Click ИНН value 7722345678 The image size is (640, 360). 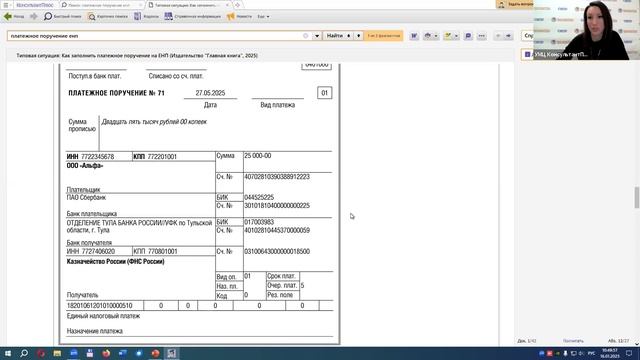tap(98, 157)
